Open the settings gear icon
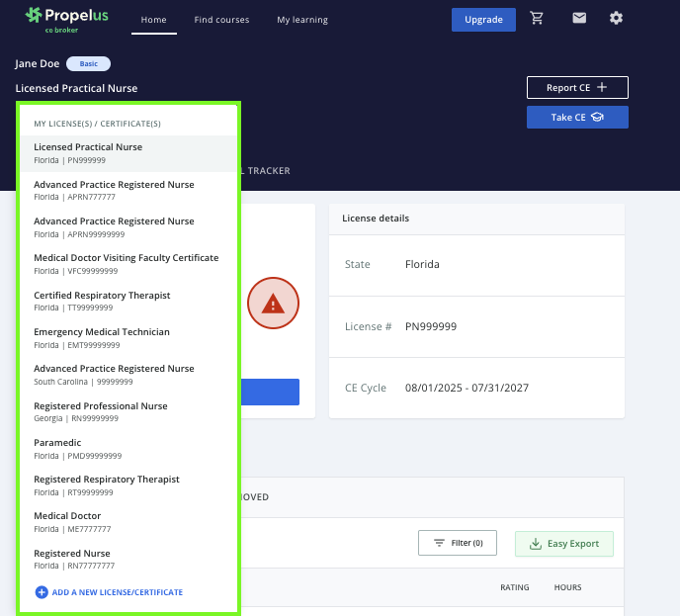The height and width of the screenshot is (616, 680). point(617,19)
